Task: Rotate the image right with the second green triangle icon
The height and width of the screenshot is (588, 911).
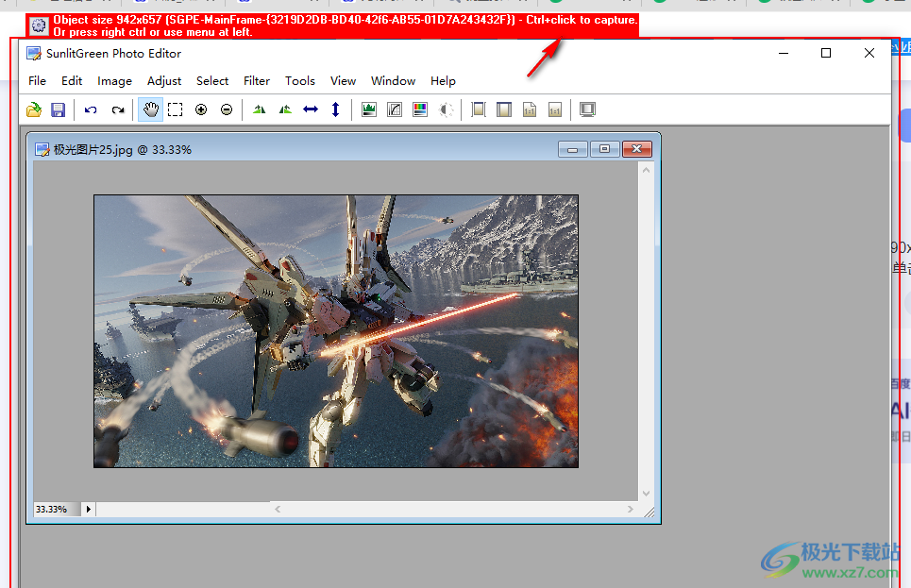Action: [x=285, y=109]
